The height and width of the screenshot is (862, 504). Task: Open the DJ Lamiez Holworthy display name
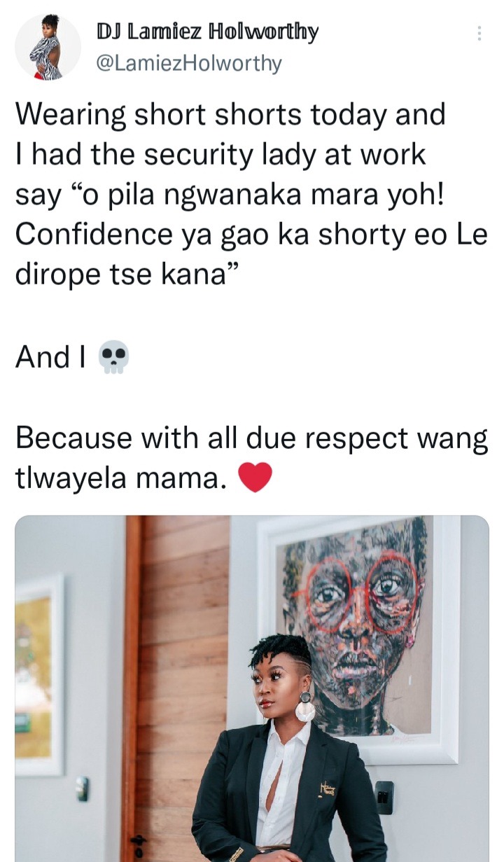coord(207,32)
